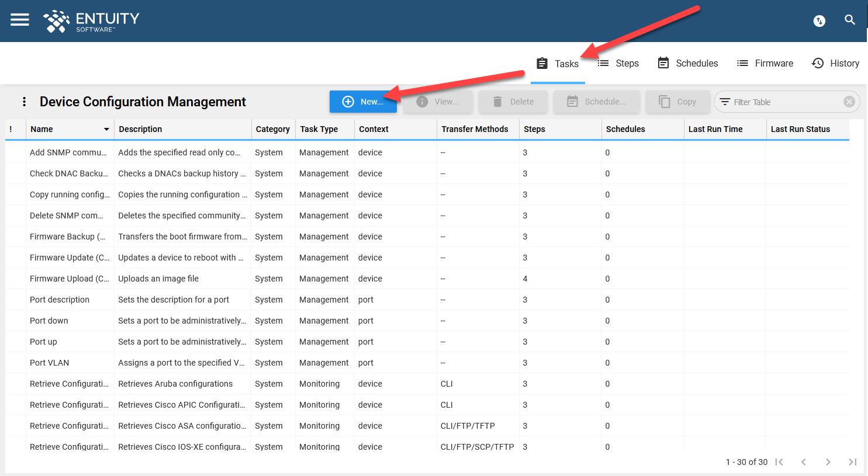Clear the filter using the x icon

(849, 101)
